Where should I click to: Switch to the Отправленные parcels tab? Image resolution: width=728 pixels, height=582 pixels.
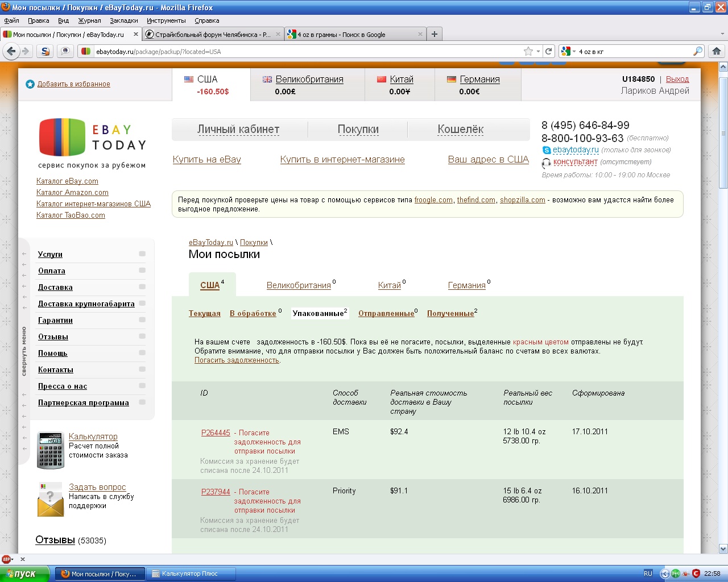point(386,314)
